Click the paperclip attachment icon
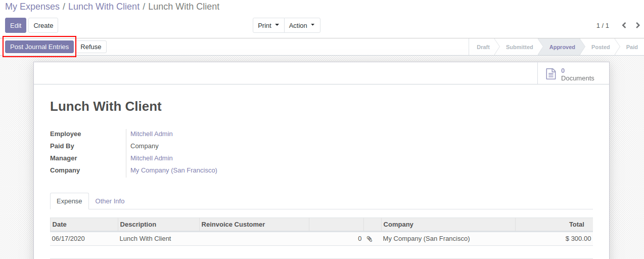Image resolution: width=644 pixels, height=259 pixels. (x=370, y=239)
